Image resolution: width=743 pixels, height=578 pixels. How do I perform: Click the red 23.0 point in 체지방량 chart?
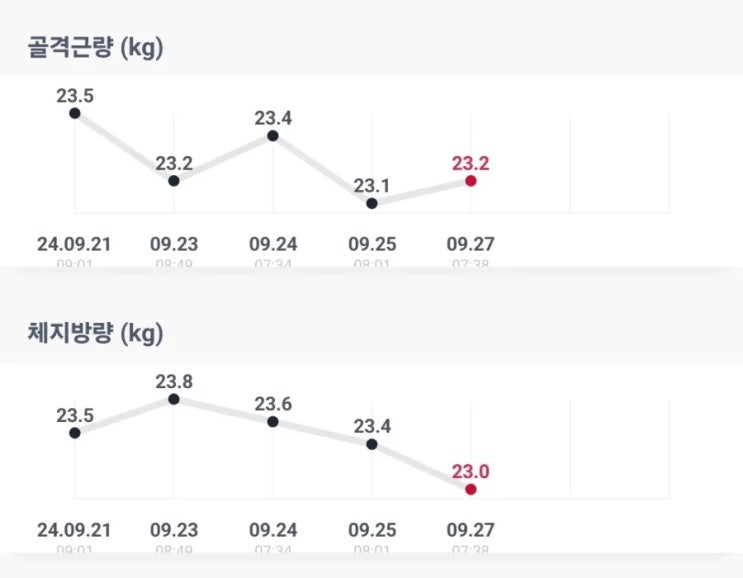point(471,489)
